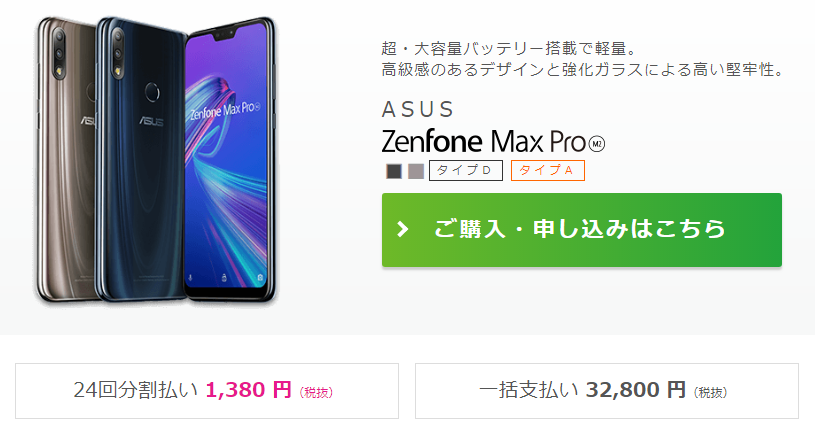The height and width of the screenshot is (430, 815).
Task: Click the front-facing phone display image
Action: click(x=230, y=159)
